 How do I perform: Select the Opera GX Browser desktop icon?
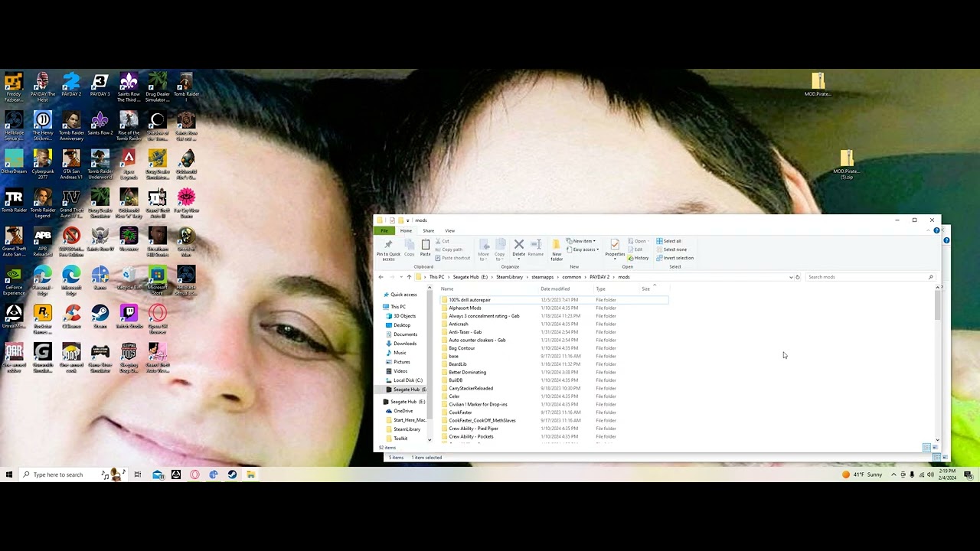click(158, 319)
